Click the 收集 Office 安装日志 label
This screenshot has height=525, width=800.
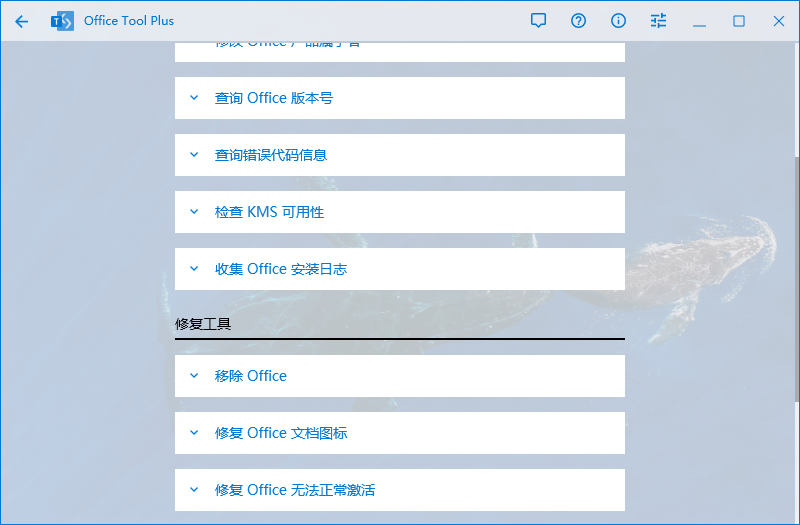click(281, 269)
